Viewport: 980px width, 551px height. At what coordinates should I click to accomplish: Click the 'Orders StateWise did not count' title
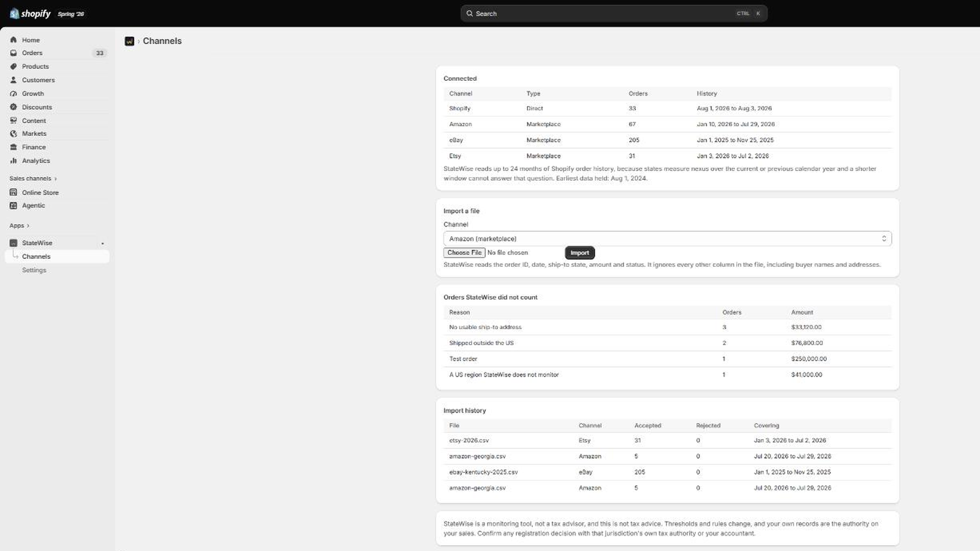point(491,298)
